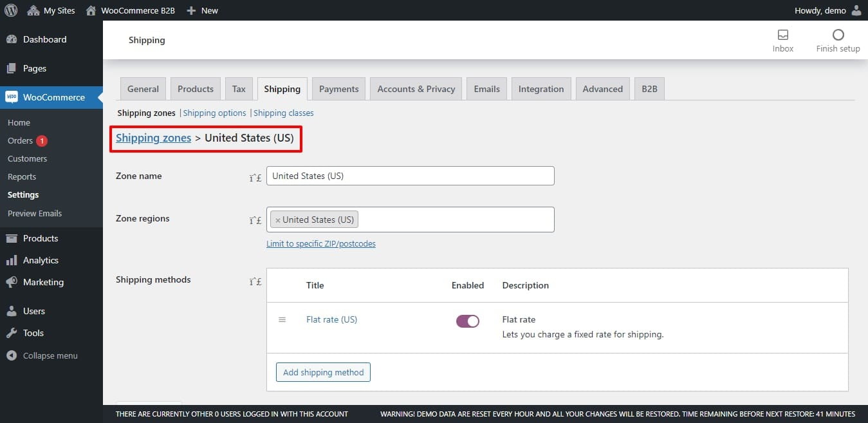Viewport: 868px width, 423px height.
Task: Click the Marketing megaphone icon
Action: pos(12,282)
